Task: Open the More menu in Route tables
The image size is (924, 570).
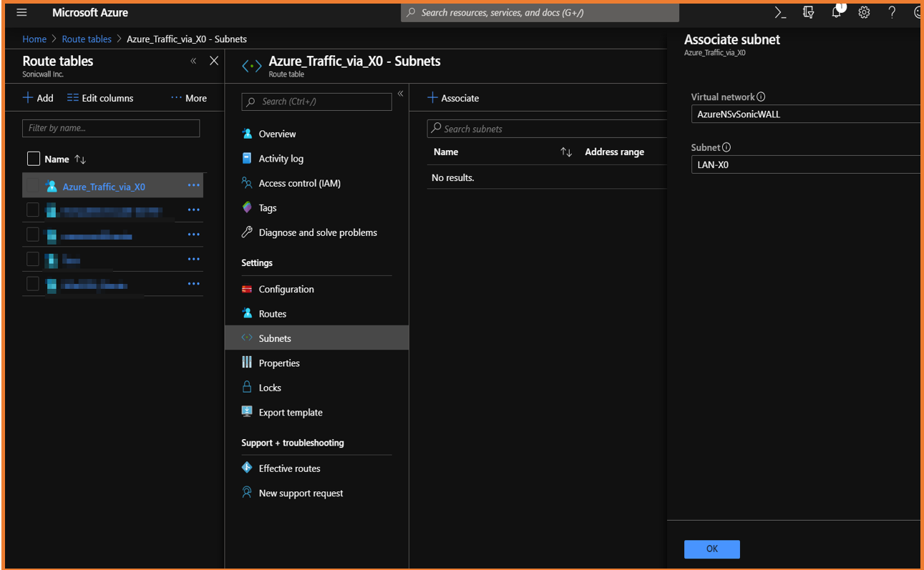Action: click(189, 98)
